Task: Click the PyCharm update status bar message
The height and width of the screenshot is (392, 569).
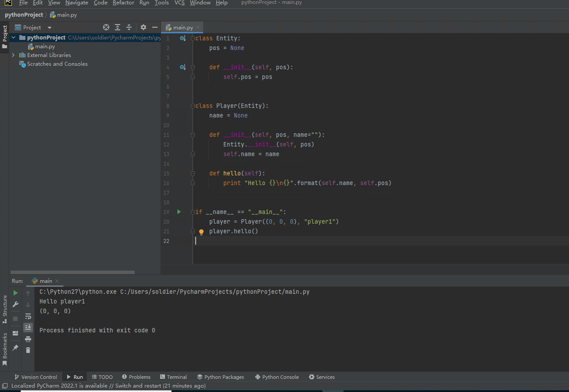Action: point(108,386)
